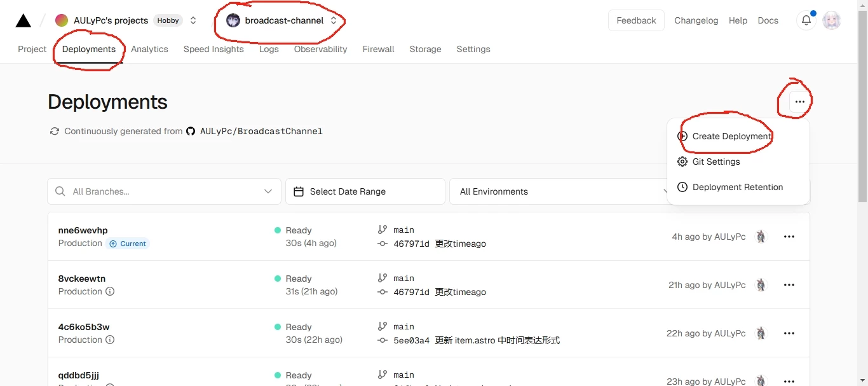Click the info icon next to 4c6ko5b3w Production
The height and width of the screenshot is (386, 868).
point(110,340)
